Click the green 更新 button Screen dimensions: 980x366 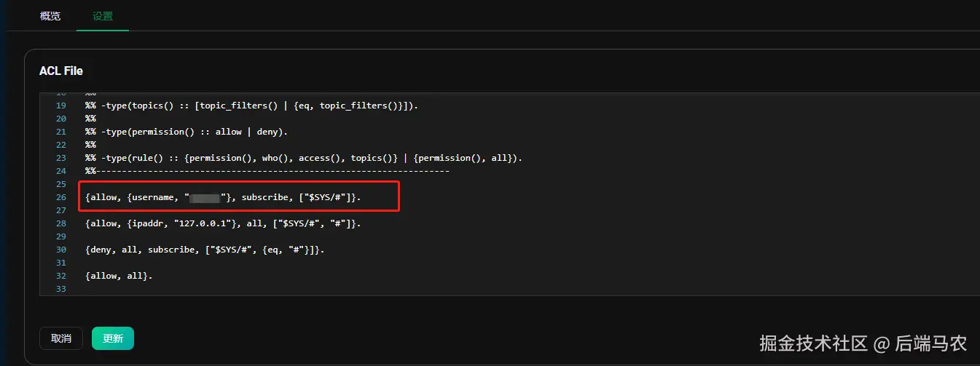113,338
